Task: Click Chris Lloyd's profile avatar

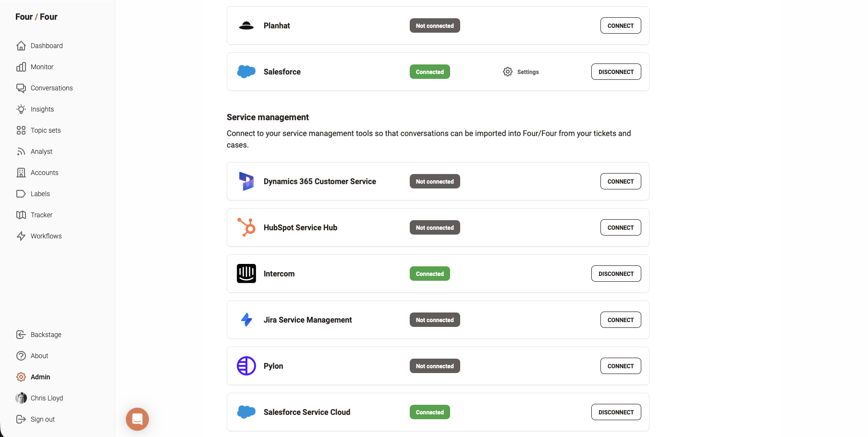Action: point(21,398)
